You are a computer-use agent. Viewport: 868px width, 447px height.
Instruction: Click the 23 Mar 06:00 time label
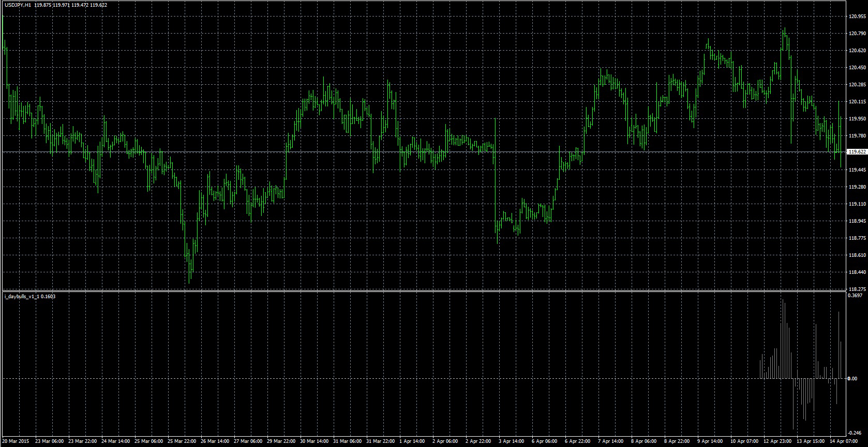50,442
